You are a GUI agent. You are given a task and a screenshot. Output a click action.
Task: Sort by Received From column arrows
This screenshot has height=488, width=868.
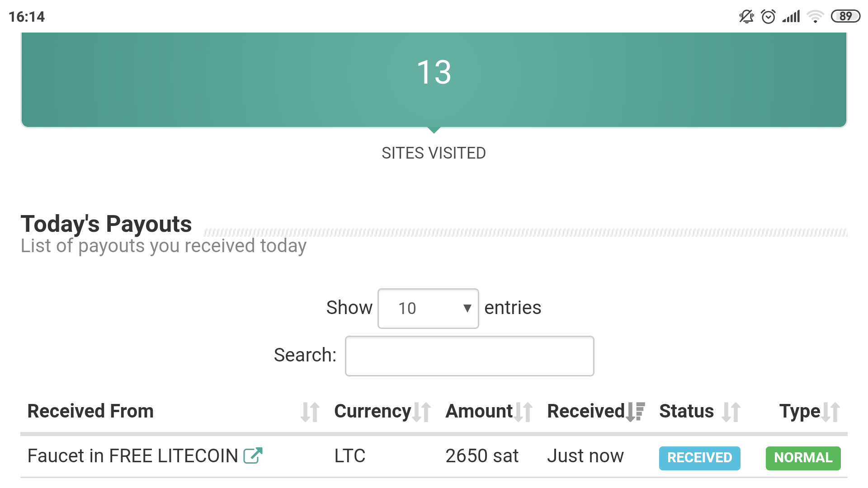(310, 412)
